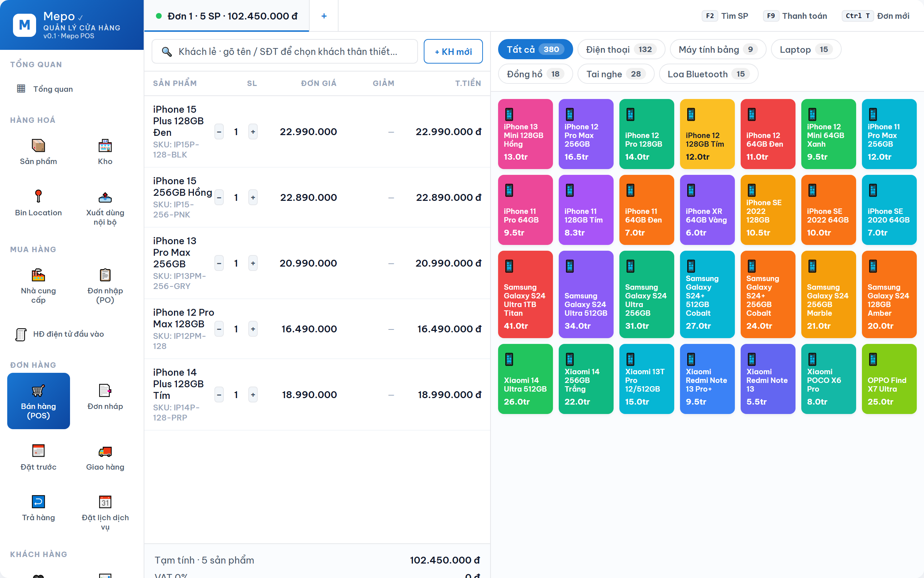Increase quantity of iPhone 13 Pro Max 256GB
This screenshot has width=924, height=578.
point(253,263)
